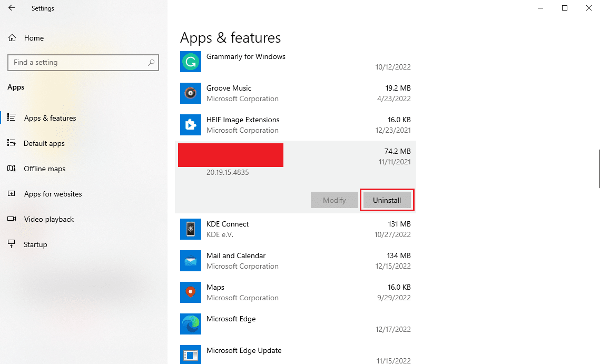Click the Uninstall button
Screen dimensions: 600x364
coord(387,200)
